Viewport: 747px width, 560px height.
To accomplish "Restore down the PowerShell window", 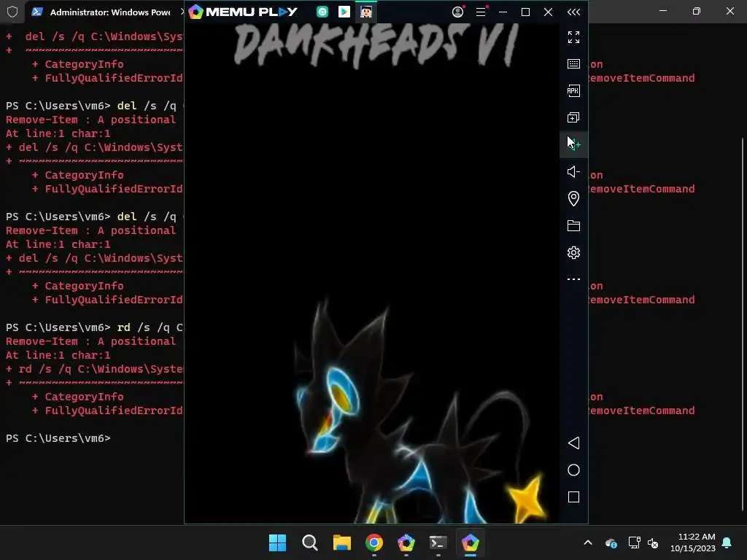I will pyautogui.click(x=697, y=11).
